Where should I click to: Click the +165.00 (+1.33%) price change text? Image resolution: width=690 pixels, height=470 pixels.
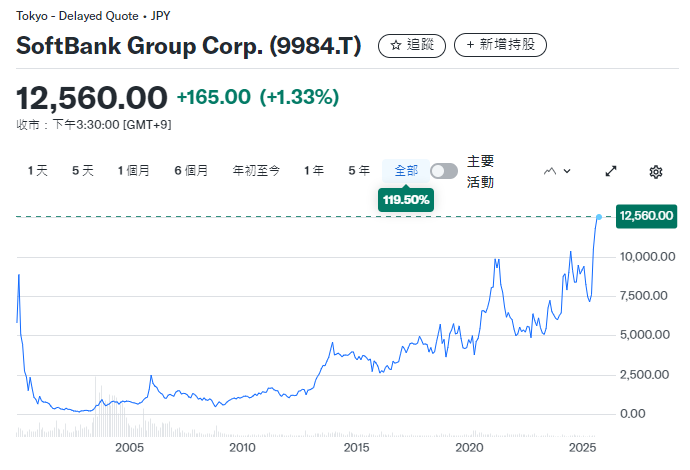coord(258,97)
